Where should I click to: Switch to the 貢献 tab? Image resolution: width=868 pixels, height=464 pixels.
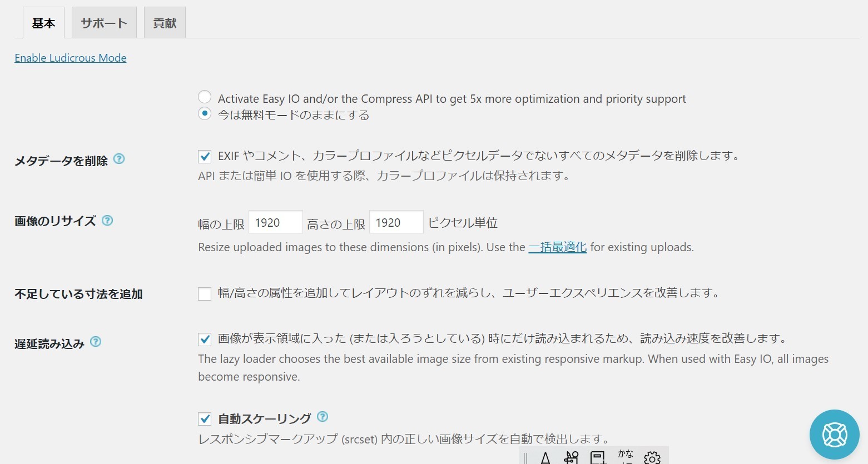(x=165, y=23)
